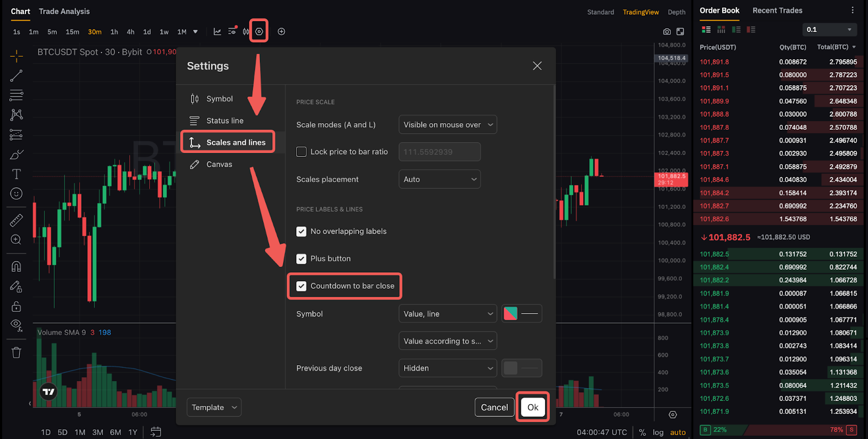Disable No overlapping labels checkbox

(x=301, y=232)
